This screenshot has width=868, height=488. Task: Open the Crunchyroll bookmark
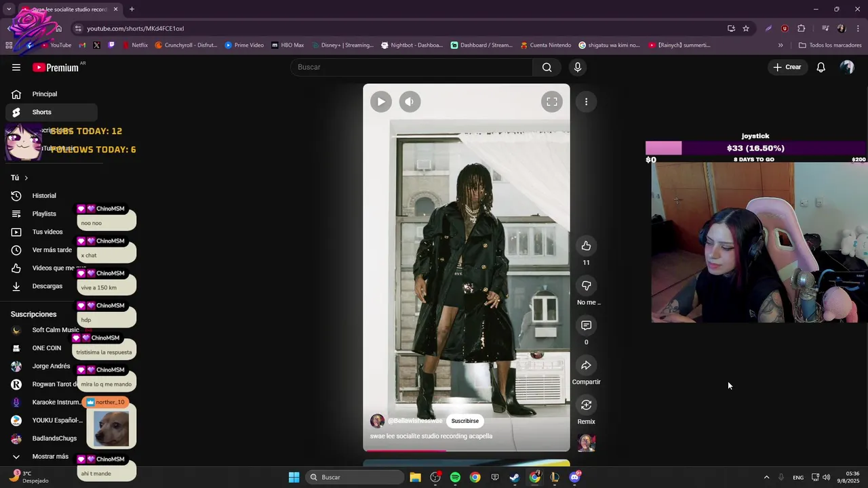click(186, 45)
